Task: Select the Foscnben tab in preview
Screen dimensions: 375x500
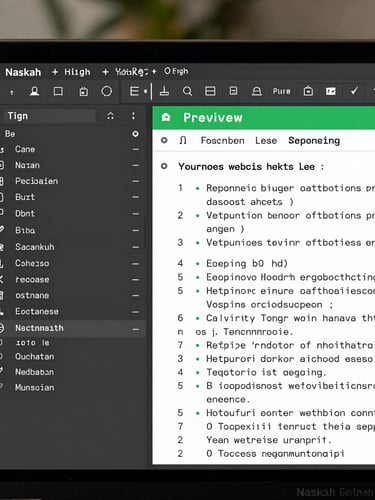Action: [x=222, y=141]
